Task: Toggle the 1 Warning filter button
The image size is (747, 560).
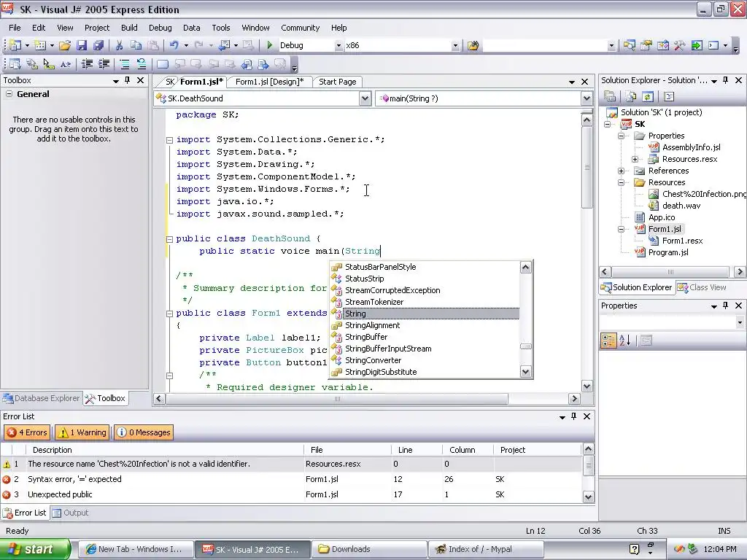Action: pos(82,432)
